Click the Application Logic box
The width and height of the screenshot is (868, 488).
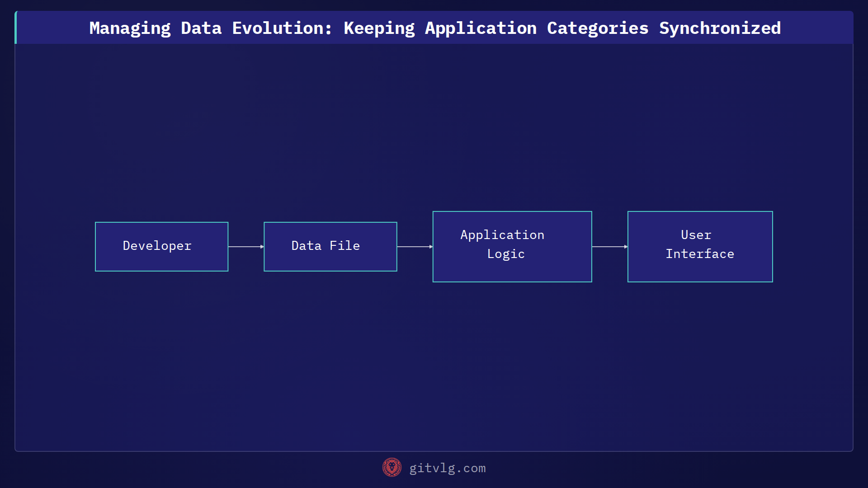click(512, 247)
